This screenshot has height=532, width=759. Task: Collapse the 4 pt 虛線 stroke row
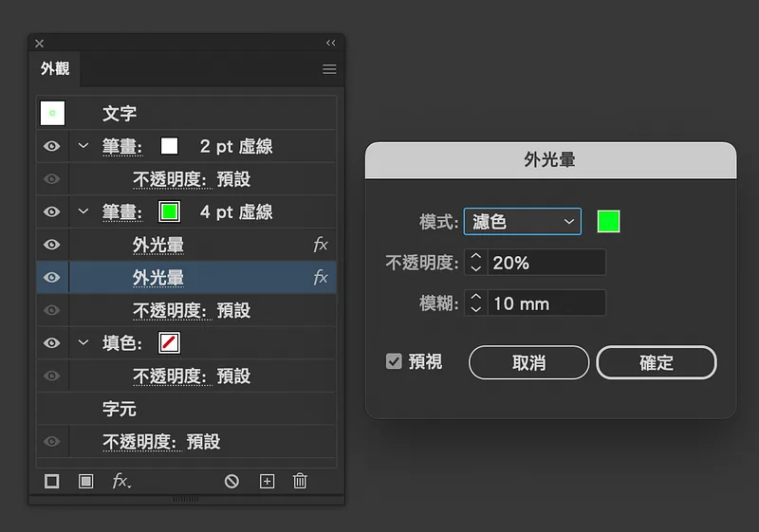point(83,211)
